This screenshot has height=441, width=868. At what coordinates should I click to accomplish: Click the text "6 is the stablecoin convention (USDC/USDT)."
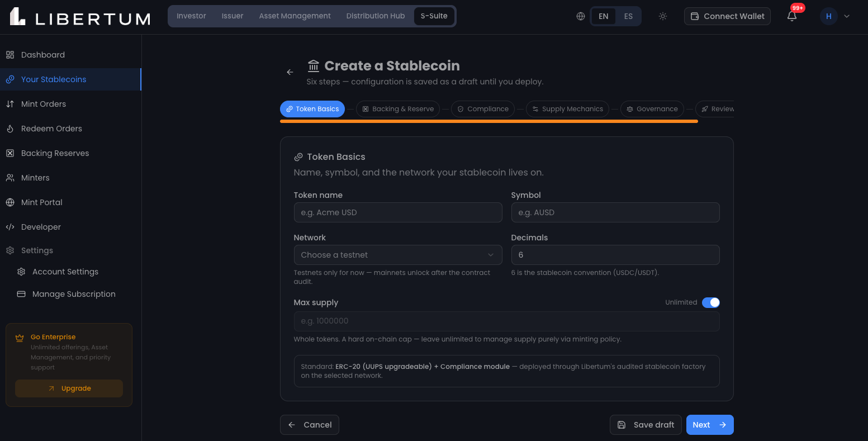585,273
